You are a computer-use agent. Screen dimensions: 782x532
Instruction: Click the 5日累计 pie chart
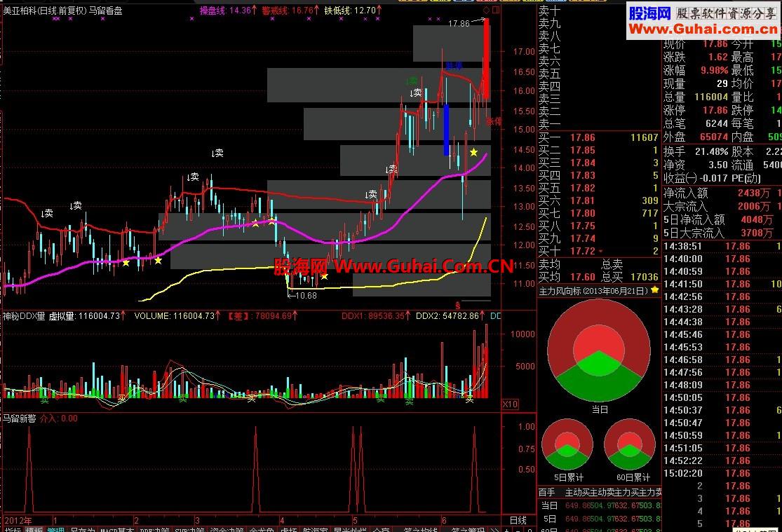[x=567, y=444]
